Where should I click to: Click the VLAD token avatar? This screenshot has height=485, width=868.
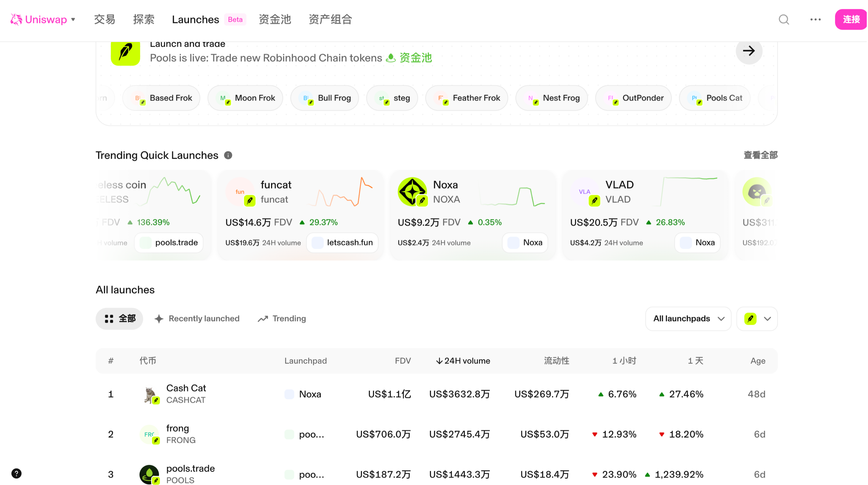click(x=585, y=192)
